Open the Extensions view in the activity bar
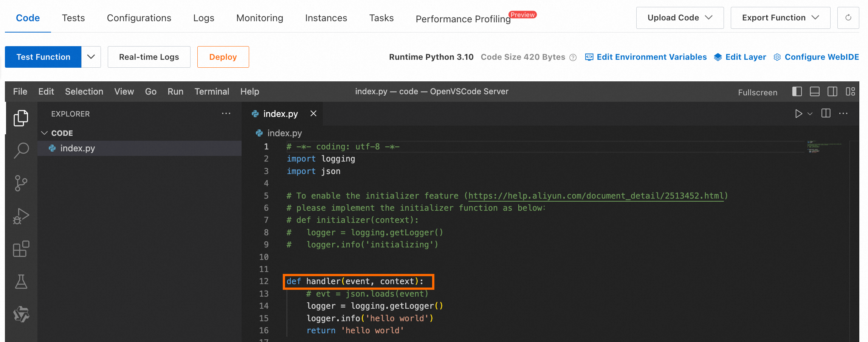The image size is (868, 342). [21, 249]
